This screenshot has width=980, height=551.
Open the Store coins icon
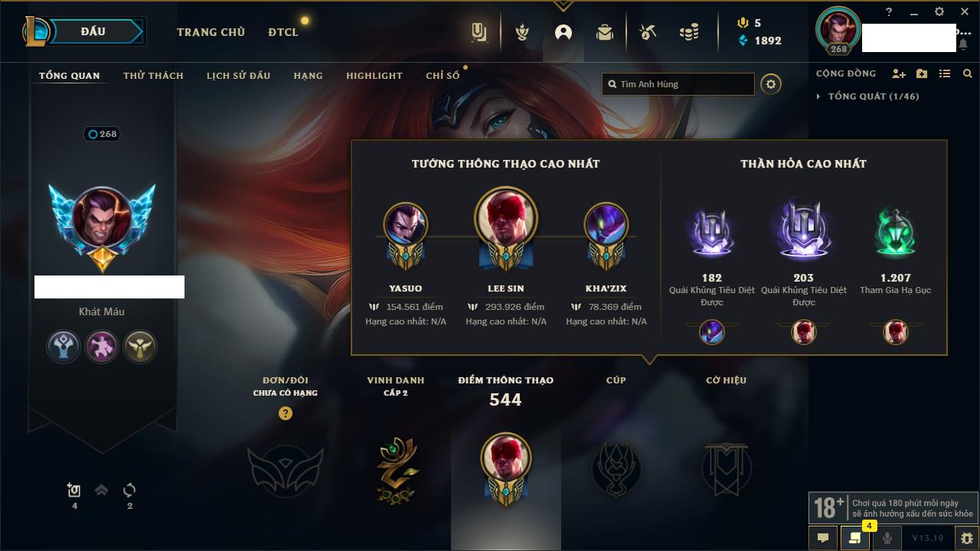point(689,32)
